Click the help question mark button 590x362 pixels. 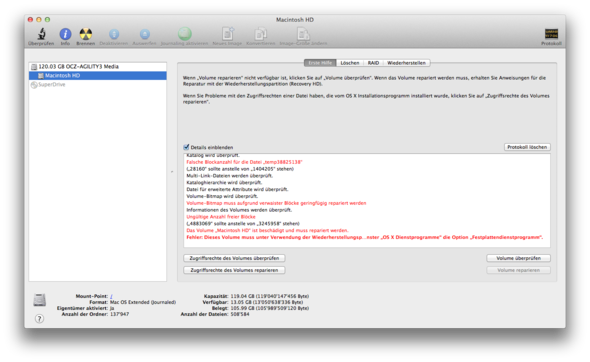coord(40,319)
